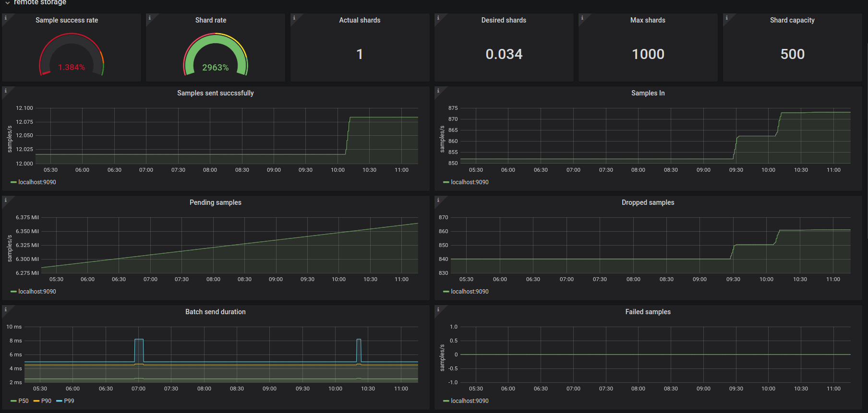Click info icon on Shard rate panel
This screenshot has height=413, width=868.
(150, 18)
